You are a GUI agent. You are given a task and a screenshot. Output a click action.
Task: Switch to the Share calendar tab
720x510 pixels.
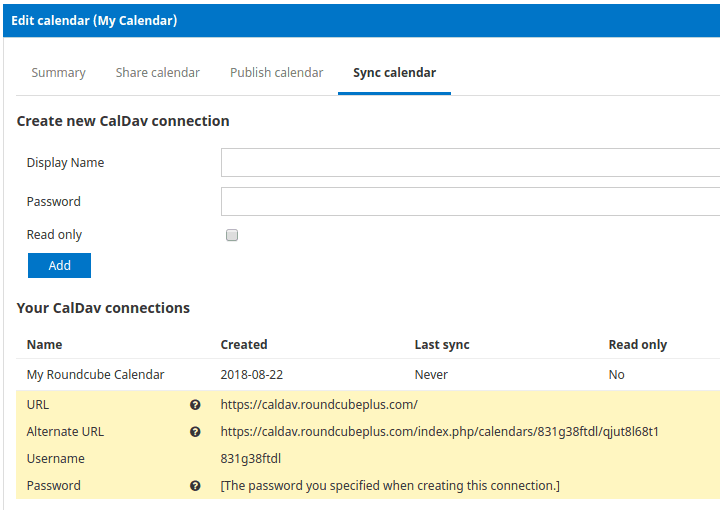(x=158, y=73)
